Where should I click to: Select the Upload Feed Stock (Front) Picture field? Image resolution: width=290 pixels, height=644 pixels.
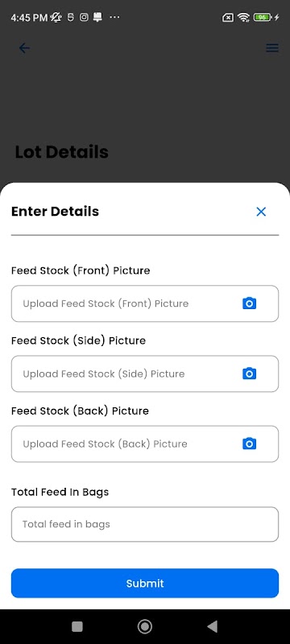[x=145, y=303]
